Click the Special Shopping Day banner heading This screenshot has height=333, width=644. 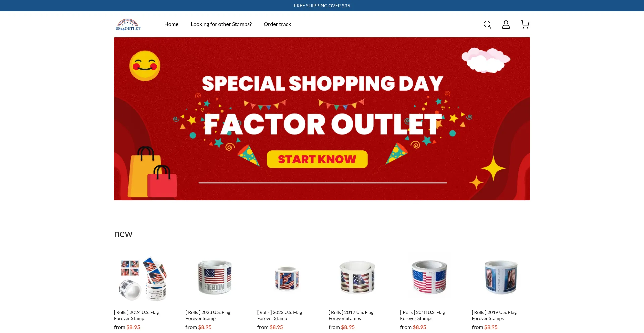tap(322, 84)
